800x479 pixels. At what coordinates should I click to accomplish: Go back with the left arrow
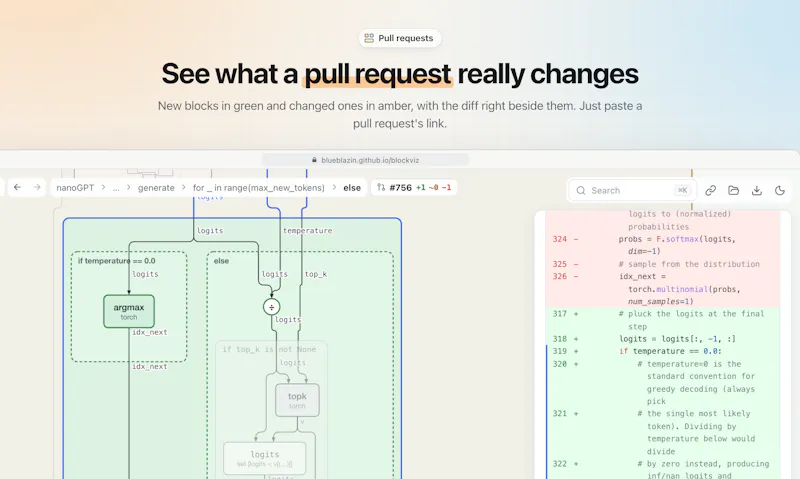click(17, 187)
